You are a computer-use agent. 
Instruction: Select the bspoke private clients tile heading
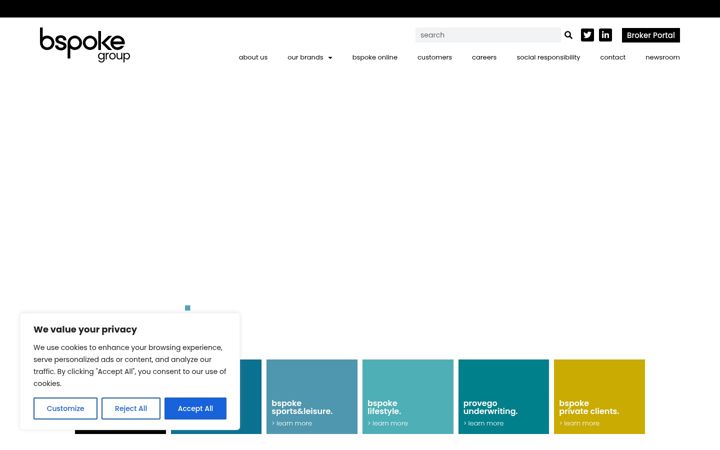pos(589,407)
